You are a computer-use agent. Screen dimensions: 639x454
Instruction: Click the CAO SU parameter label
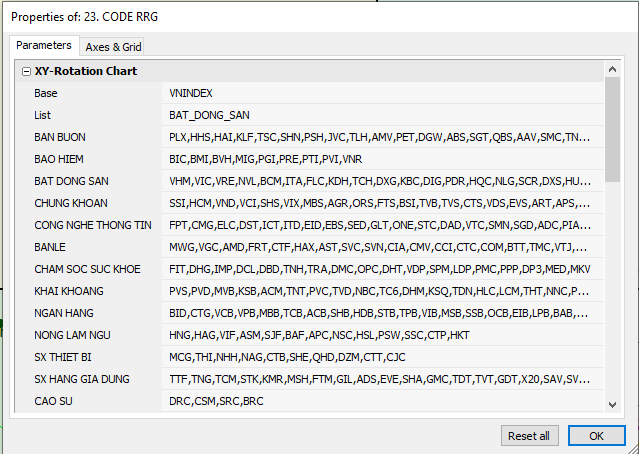pyautogui.click(x=53, y=401)
